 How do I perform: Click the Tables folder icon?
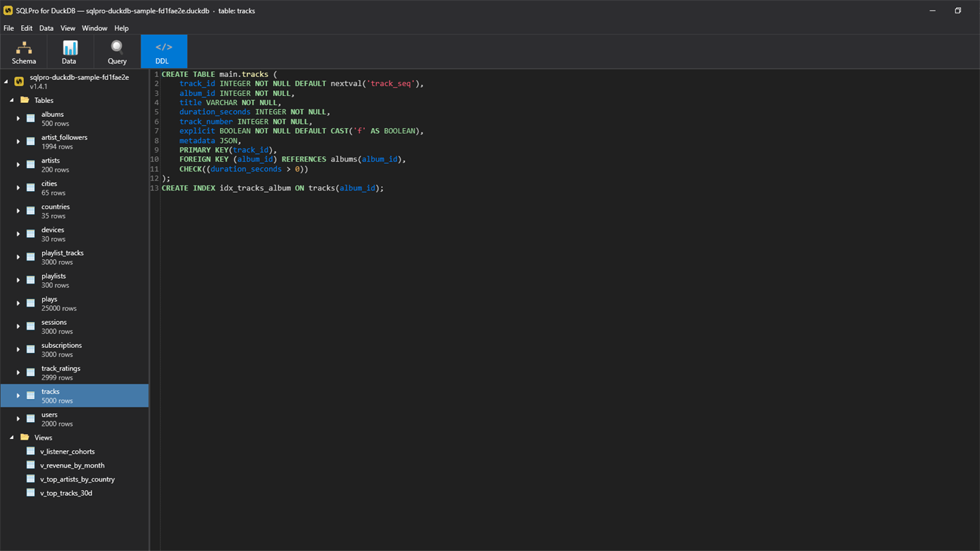coord(25,100)
